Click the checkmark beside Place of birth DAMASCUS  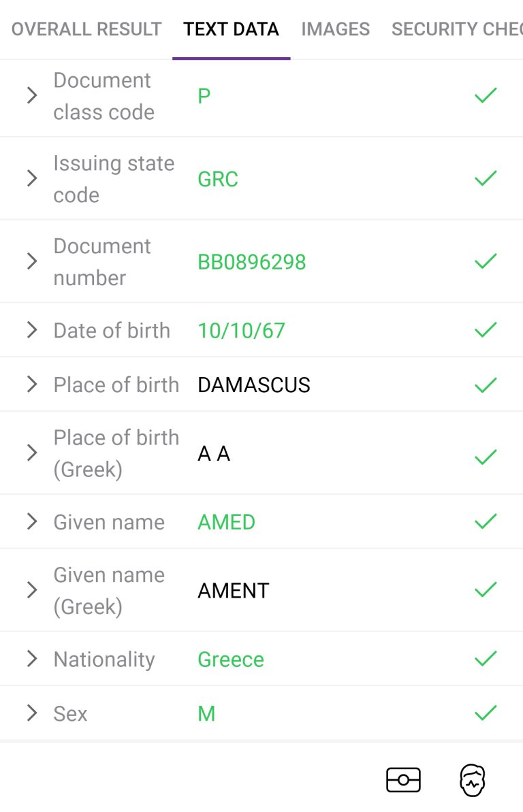pyautogui.click(x=486, y=385)
